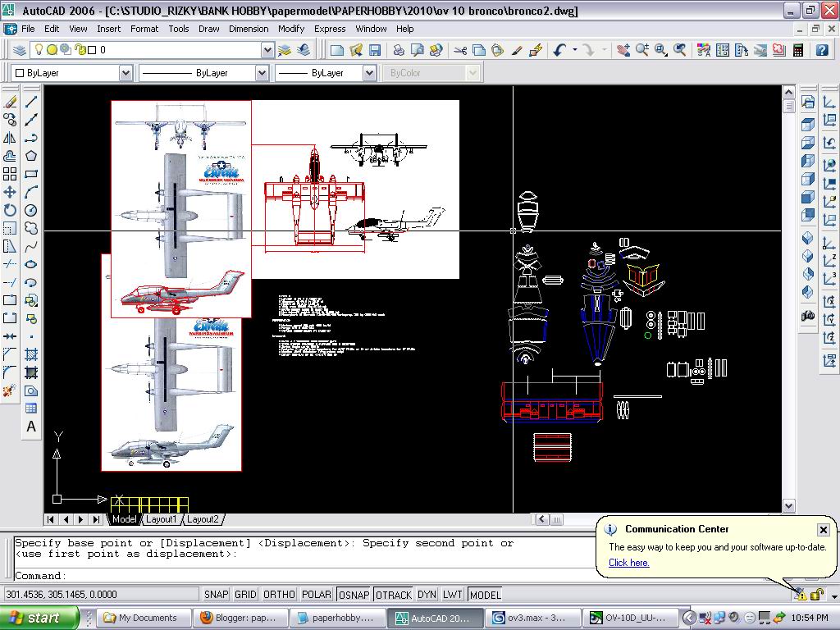Viewport: 840px width, 630px height.
Task: Open the Layer Properties Manager icon
Action: 20,50
